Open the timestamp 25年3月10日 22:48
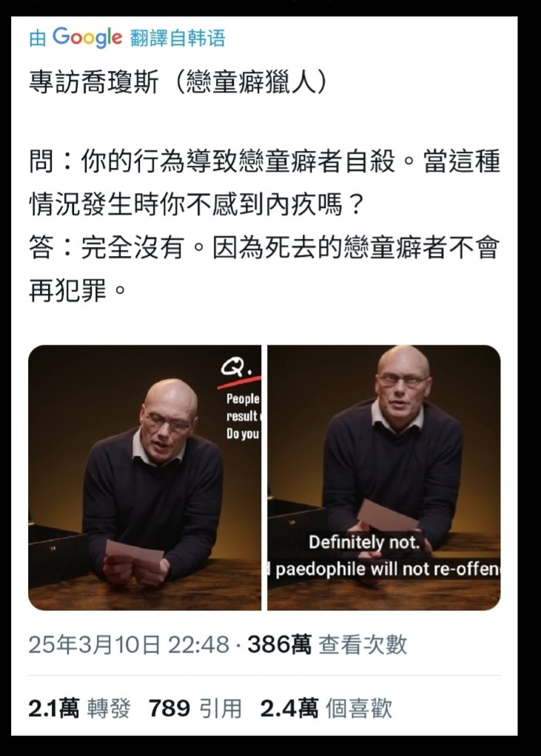541x756 pixels. tap(129, 644)
